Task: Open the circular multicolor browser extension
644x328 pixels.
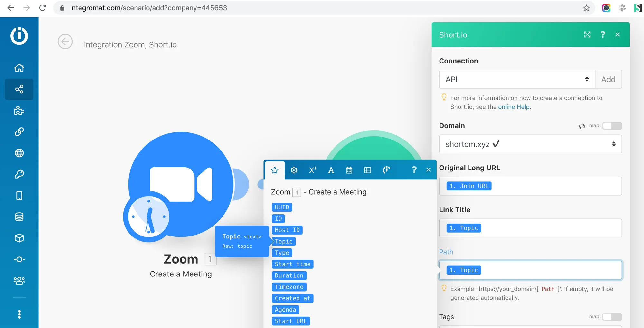Action: tap(606, 8)
